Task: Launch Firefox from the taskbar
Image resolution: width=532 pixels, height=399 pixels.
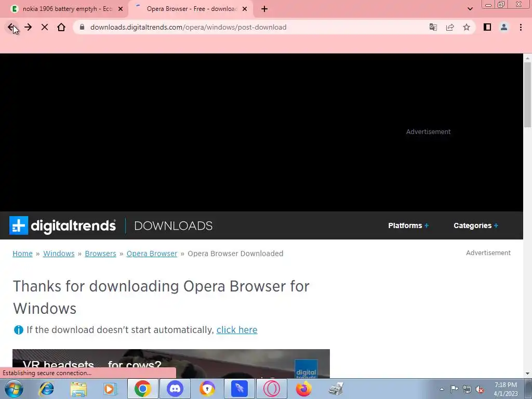Action: [x=303, y=389]
